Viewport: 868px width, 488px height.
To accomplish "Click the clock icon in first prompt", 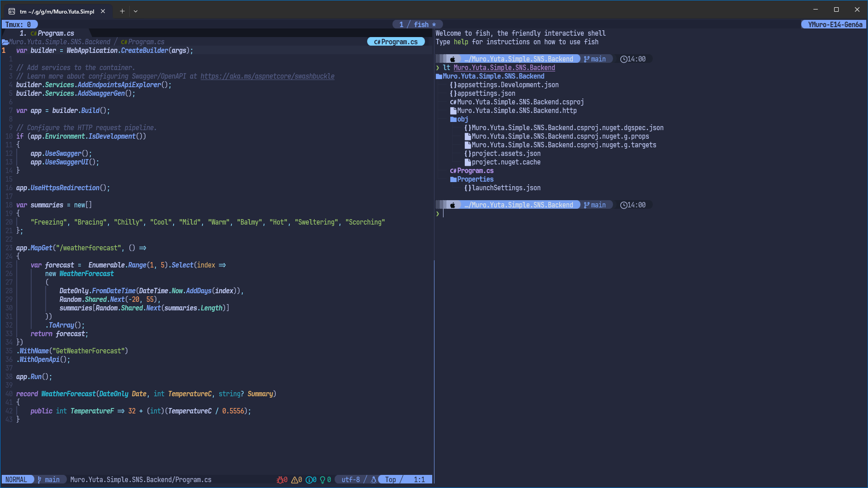I will (624, 59).
